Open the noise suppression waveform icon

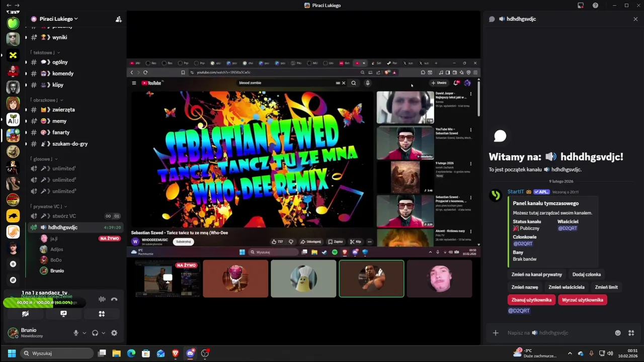pyautogui.click(x=102, y=299)
